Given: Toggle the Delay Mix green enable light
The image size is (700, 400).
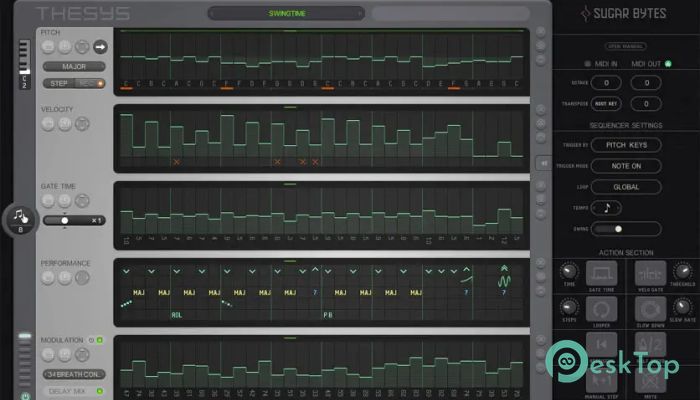Looking at the screenshot, I should point(100,389).
